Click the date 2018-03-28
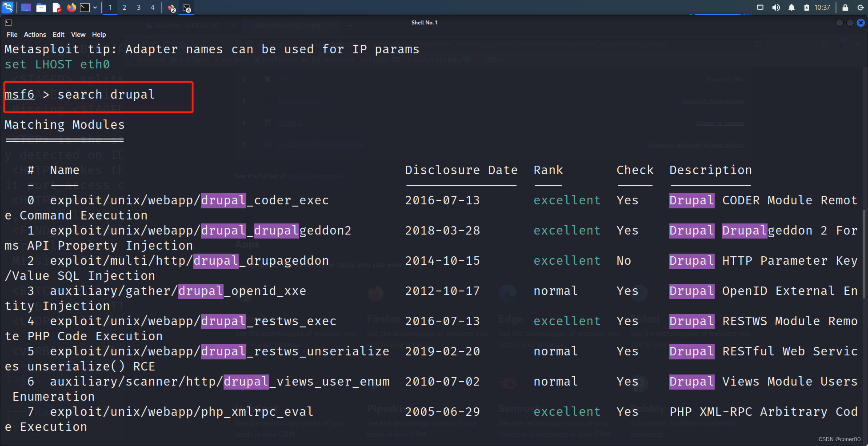Viewport: 868px width, 446px height. (443, 231)
